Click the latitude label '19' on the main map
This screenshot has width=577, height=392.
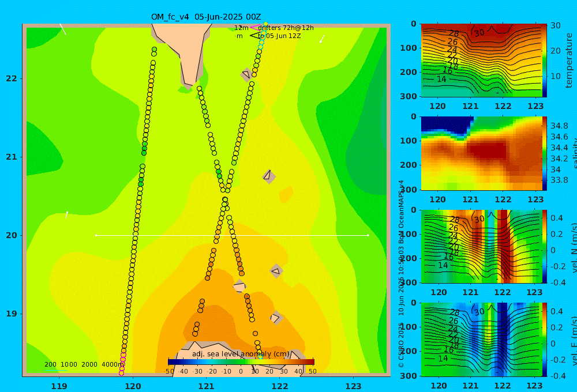pyautogui.click(x=12, y=314)
